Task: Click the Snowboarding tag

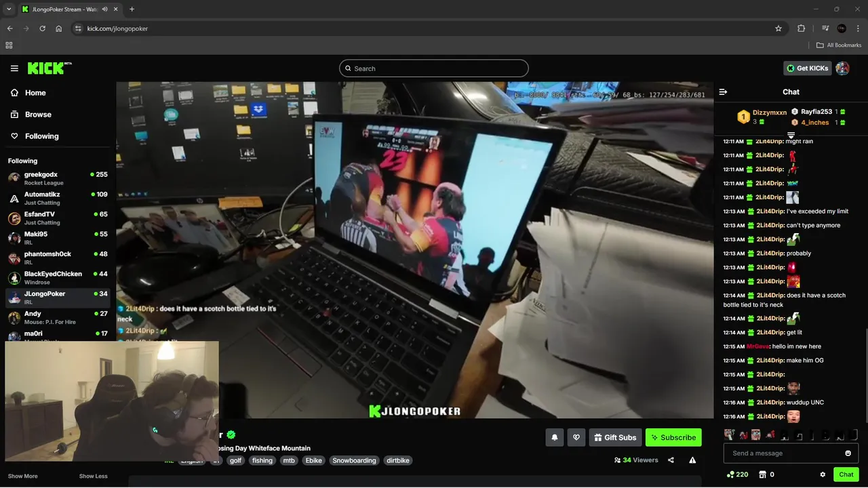Action: (x=354, y=461)
